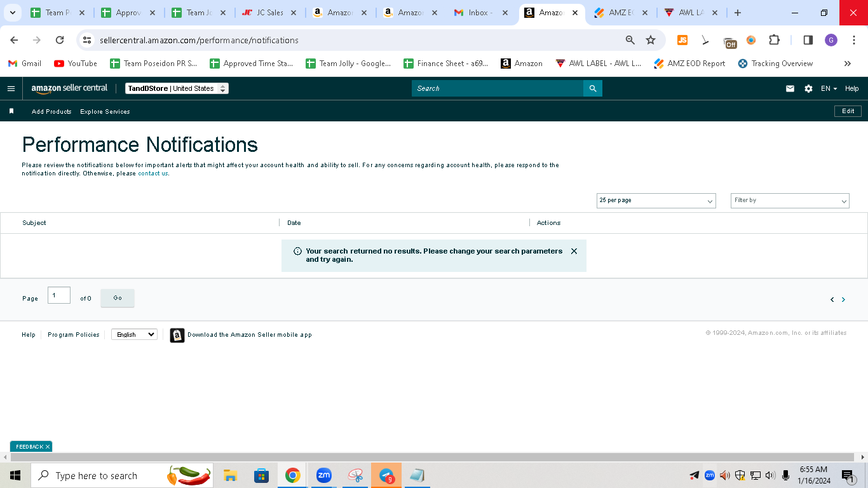Screen dimensions: 868x488
Task: Open the English language select in footer
Action: point(134,334)
